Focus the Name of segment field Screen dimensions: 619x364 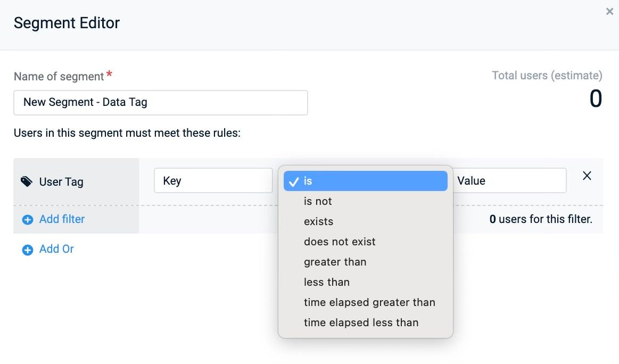coord(161,103)
